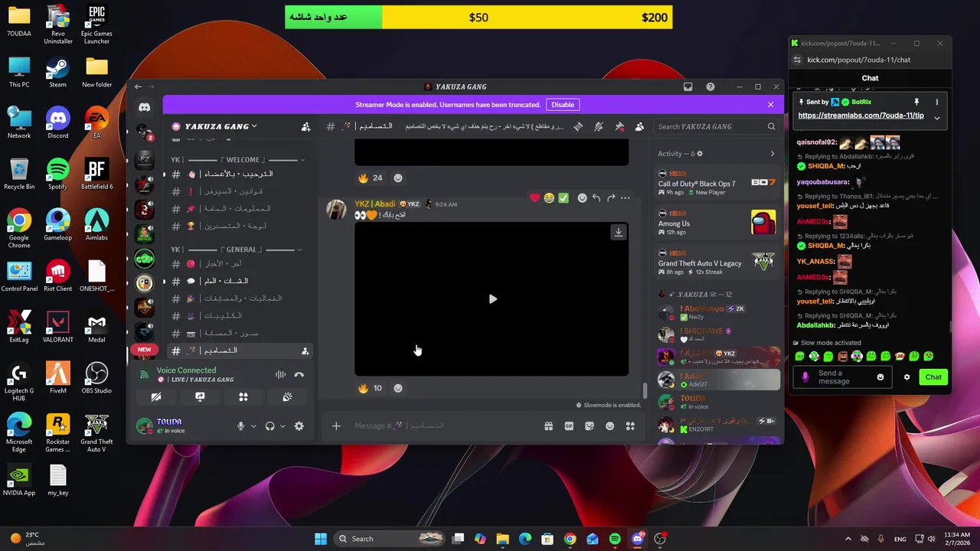
Task: Start an activity in voice panel
Action: 243,397
